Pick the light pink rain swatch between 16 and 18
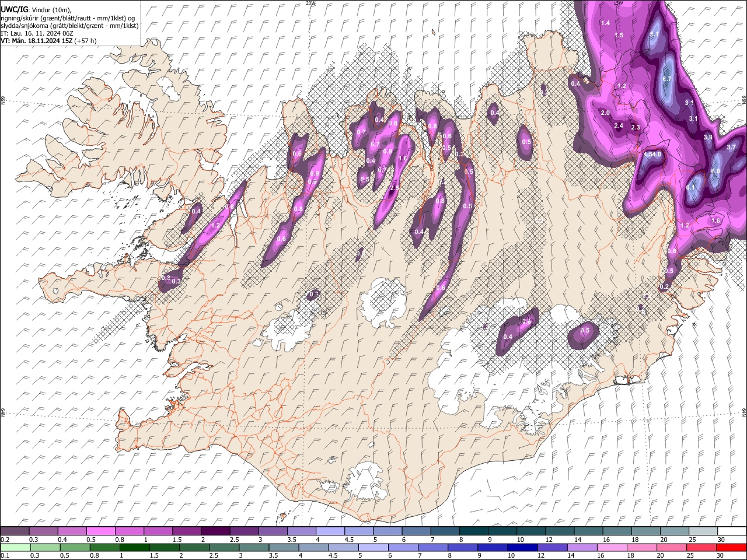The image size is (747, 560). pyautogui.click(x=612, y=548)
